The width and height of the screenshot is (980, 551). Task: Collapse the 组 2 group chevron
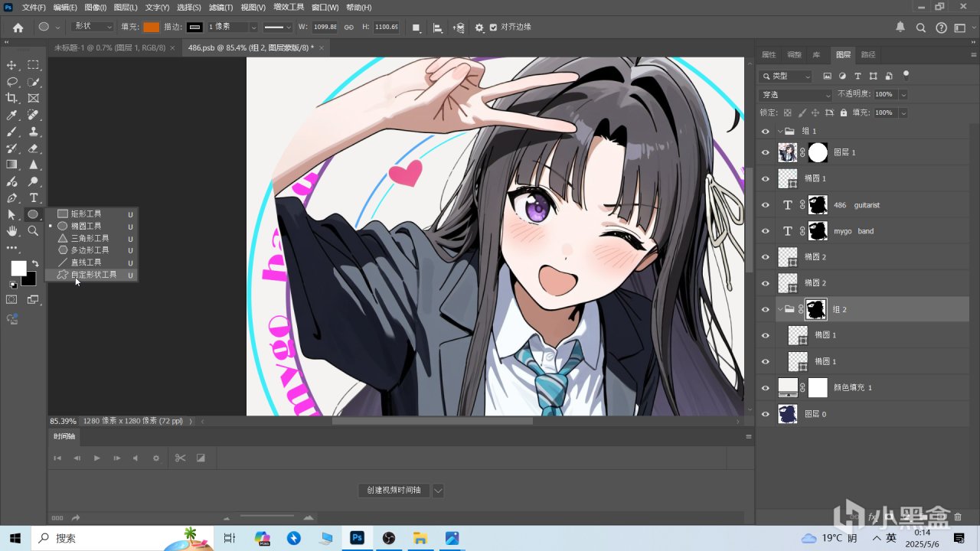780,309
